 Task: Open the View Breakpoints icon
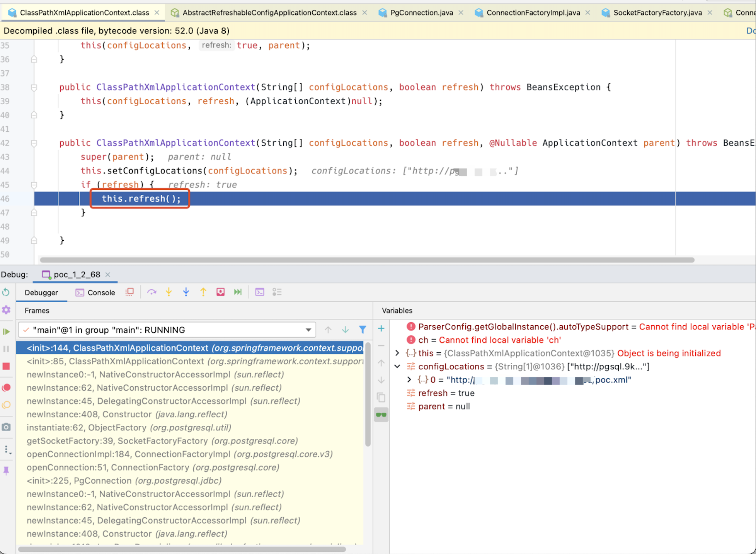[6, 387]
